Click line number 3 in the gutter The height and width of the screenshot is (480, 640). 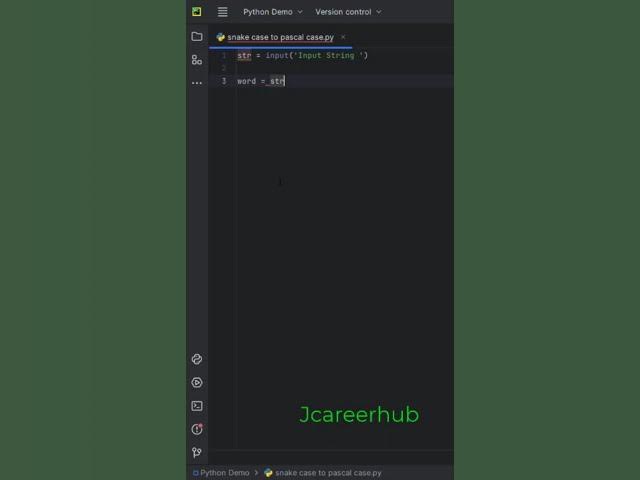click(224, 81)
